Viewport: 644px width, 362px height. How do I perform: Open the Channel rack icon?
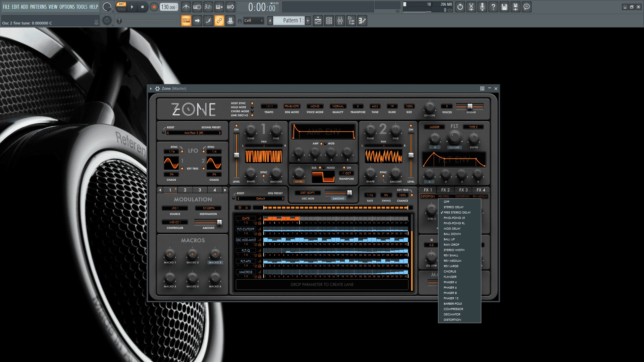point(329,21)
